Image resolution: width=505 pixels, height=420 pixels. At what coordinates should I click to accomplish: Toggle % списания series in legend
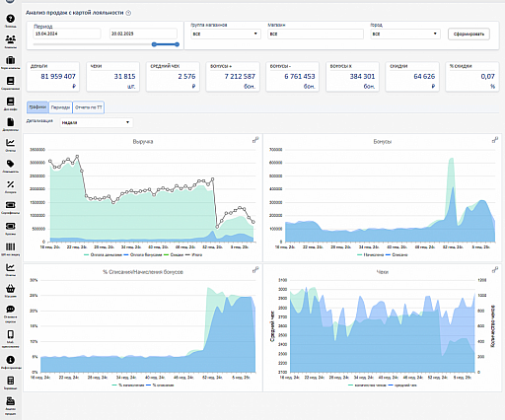160,385
